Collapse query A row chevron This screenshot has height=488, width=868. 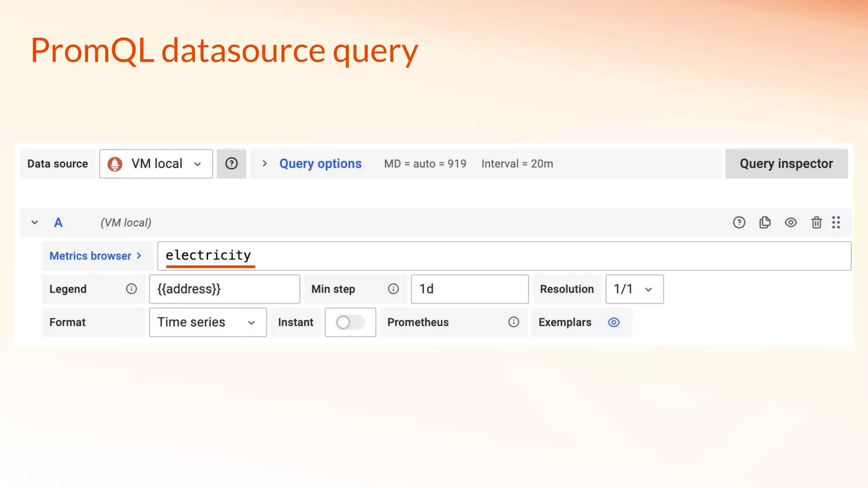click(x=35, y=222)
